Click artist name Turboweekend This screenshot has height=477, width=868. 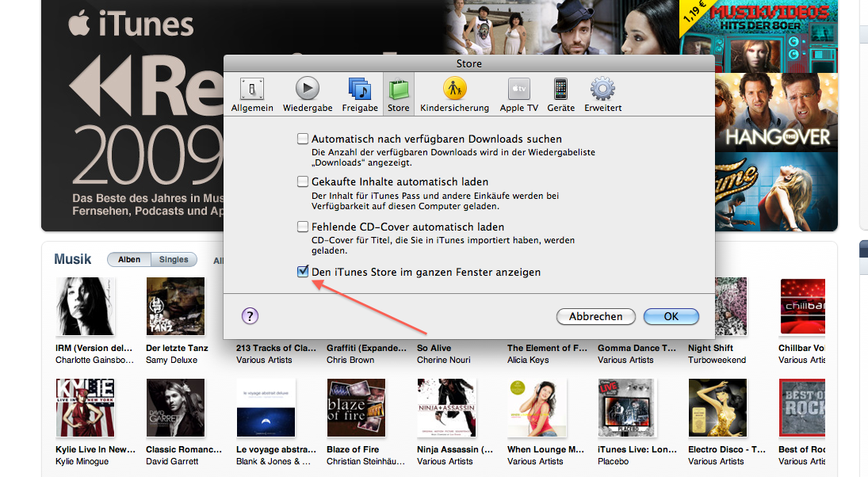click(x=717, y=361)
